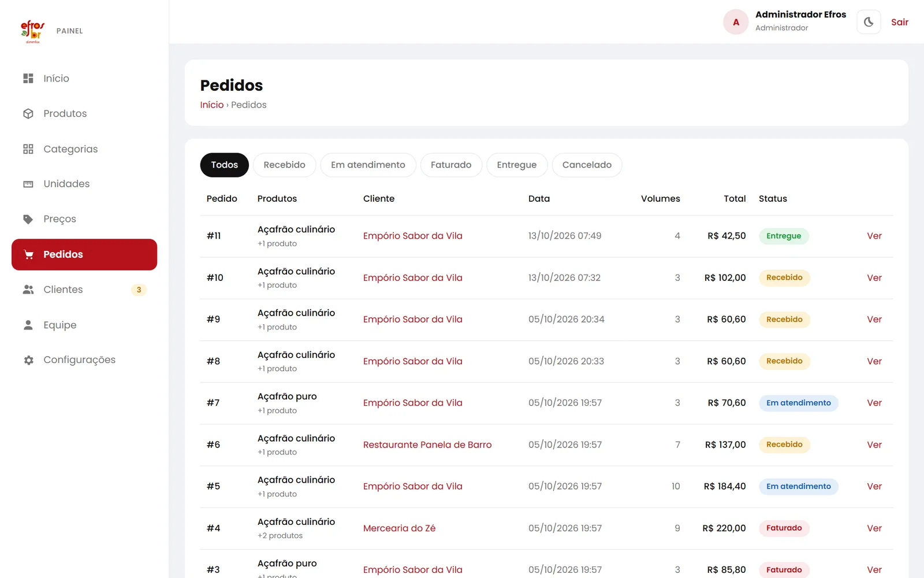The width and height of the screenshot is (924, 578).
Task: Click the Categorias grid icon
Action: tap(28, 149)
